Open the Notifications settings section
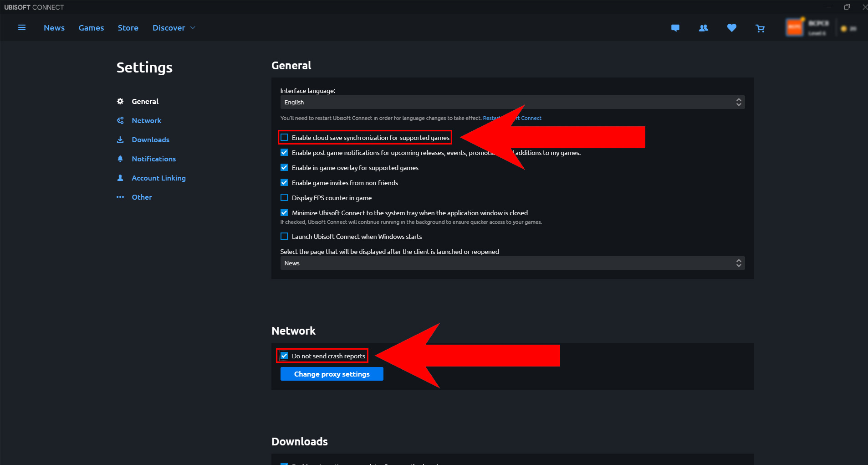 pos(153,159)
